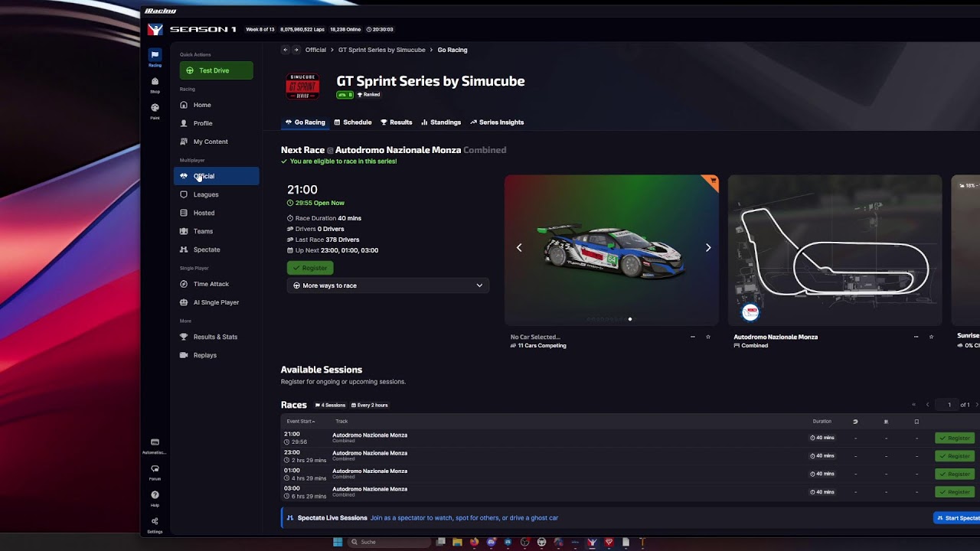Viewport: 980px width, 551px height.
Task: Open AI Single Player in the sidebar
Action: (x=217, y=302)
